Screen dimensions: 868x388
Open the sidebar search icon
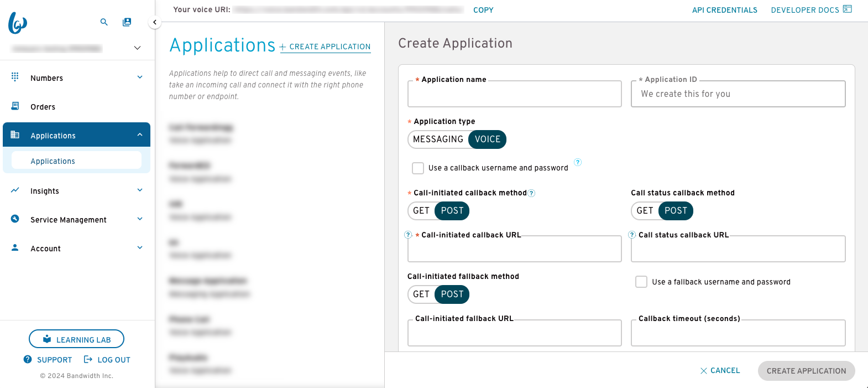(x=104, y=22)
